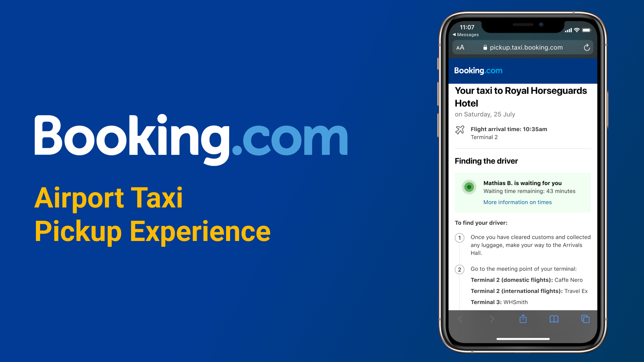Tap the tabs icon in Safari toolbar

pyautogui.click(x=584, y=319)
